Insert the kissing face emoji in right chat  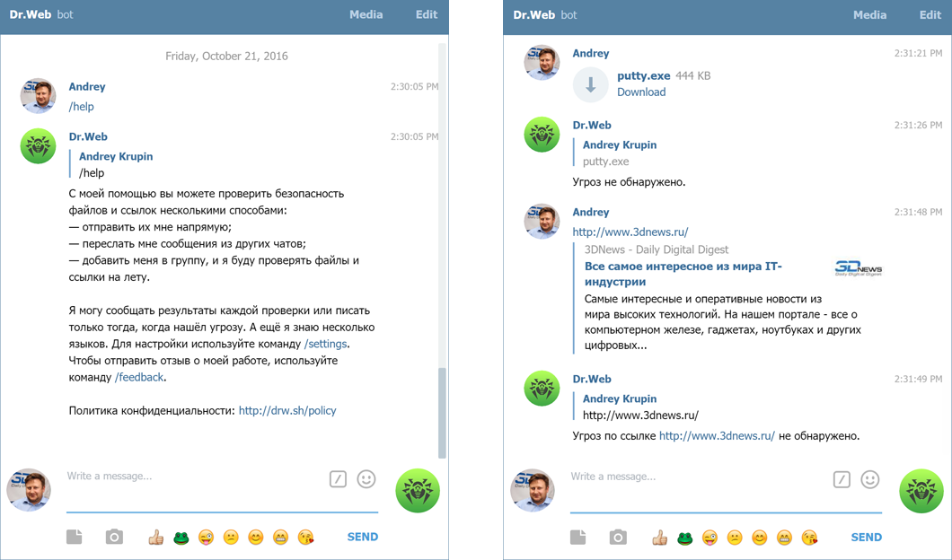coord(809,537)
